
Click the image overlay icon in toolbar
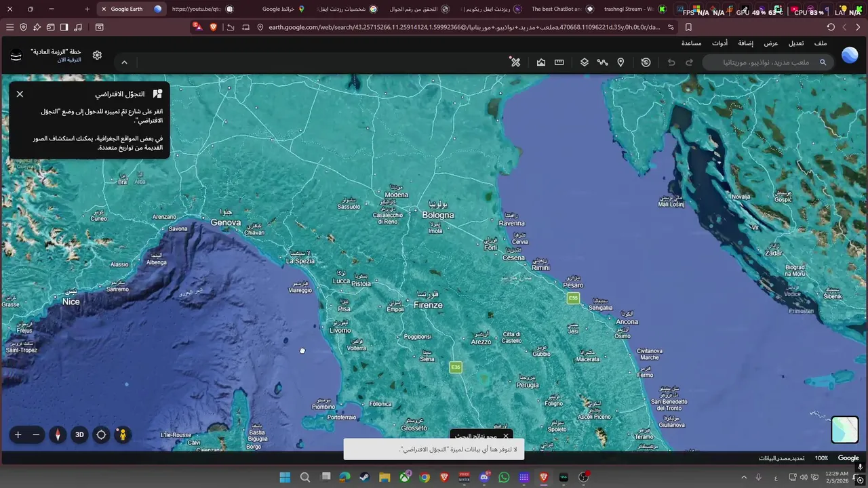(541, 62)
